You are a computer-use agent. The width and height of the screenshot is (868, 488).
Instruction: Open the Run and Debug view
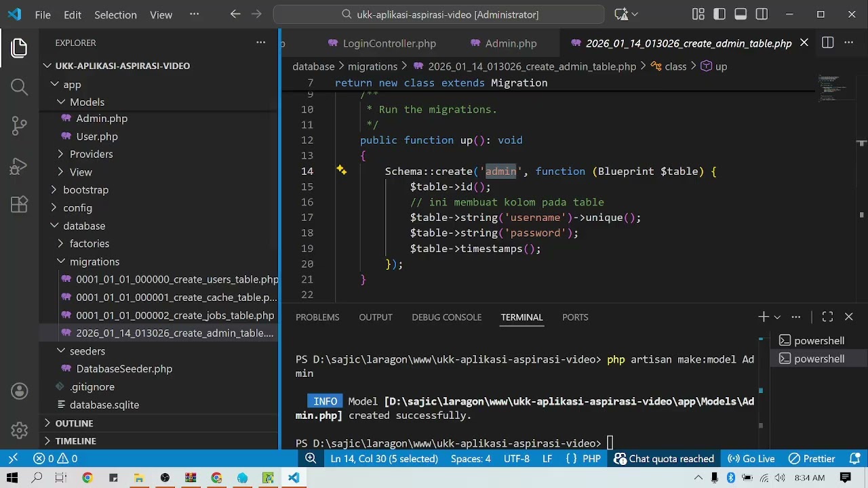19,165
